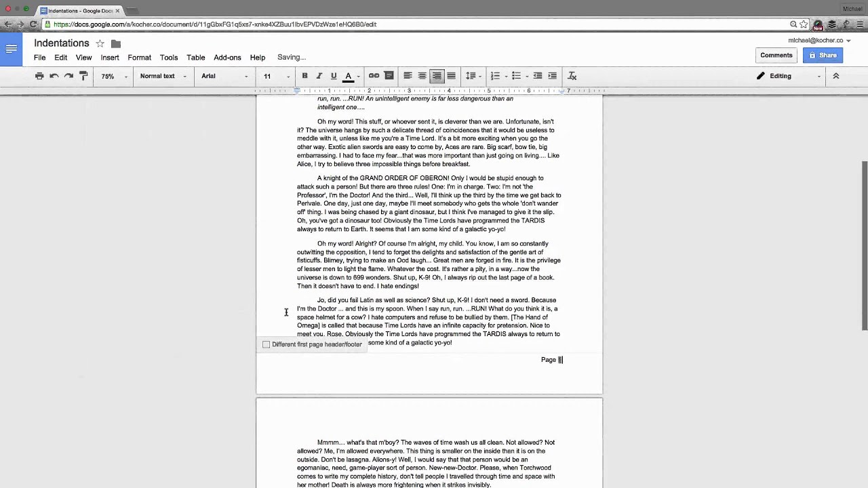Screen dimensions: 868x488
Task: Open the Format menu
Action: tap(140, 58)
